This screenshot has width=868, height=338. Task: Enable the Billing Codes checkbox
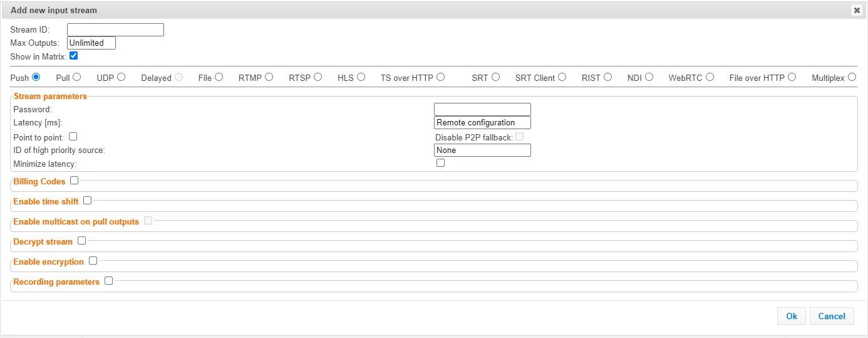pyautogui.click(x=75, y=181)
